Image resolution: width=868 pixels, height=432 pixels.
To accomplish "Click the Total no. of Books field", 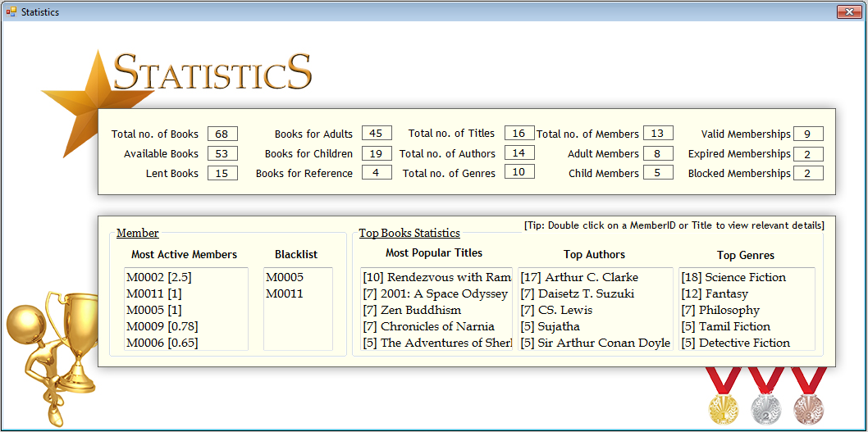I will (222, 134).
